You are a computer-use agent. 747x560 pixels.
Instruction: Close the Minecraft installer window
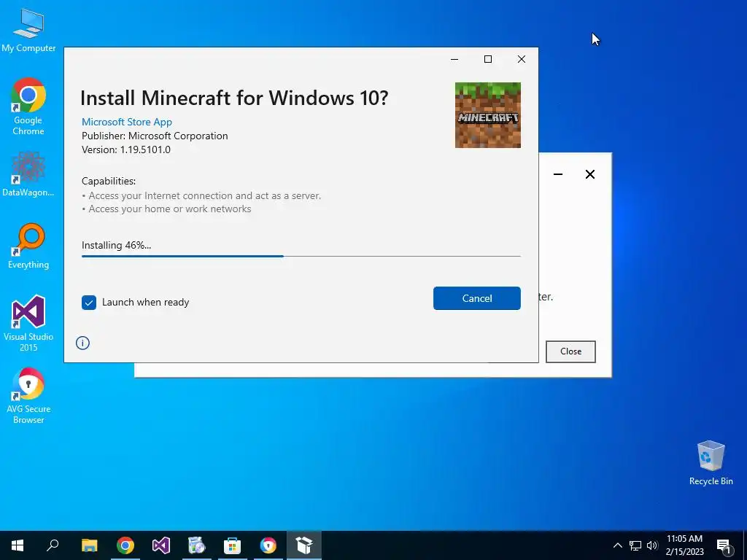(522, 59)
